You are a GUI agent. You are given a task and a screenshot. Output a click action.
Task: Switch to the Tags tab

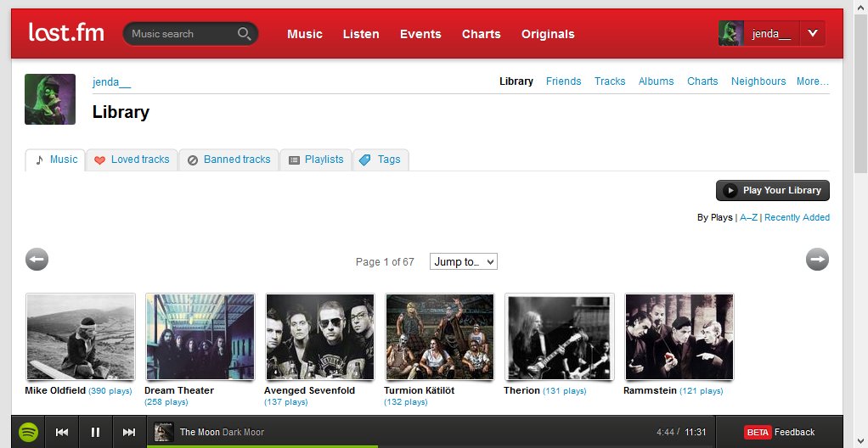click(x=380, y=160)
